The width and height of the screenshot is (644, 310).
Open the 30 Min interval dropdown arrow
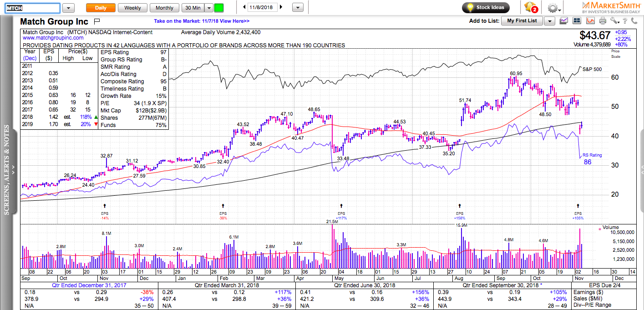[x=208, y=8]
